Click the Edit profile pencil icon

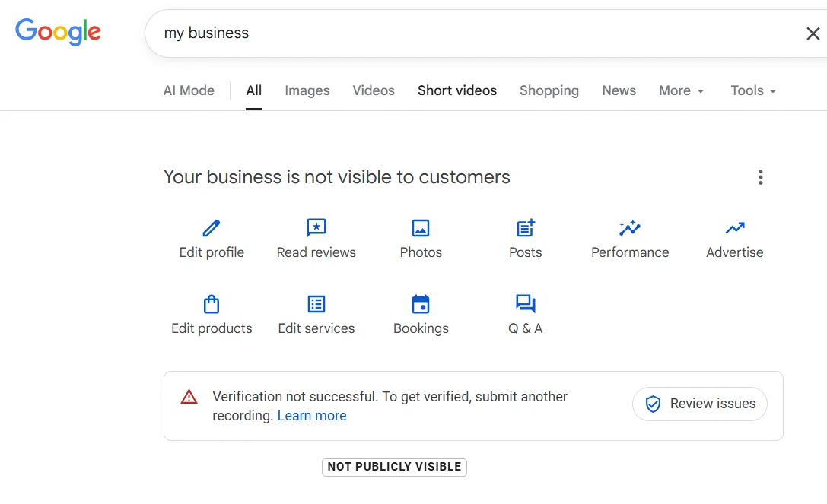212,228
